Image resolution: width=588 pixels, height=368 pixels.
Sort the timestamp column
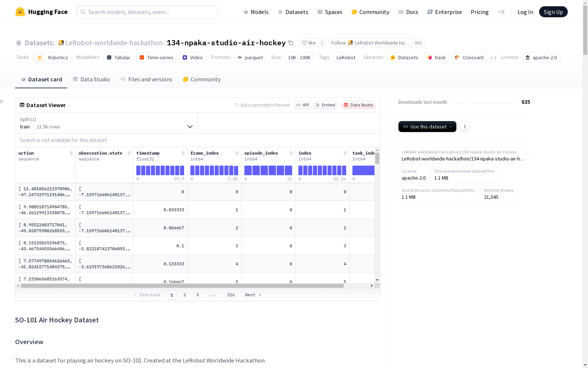(183, 153)
